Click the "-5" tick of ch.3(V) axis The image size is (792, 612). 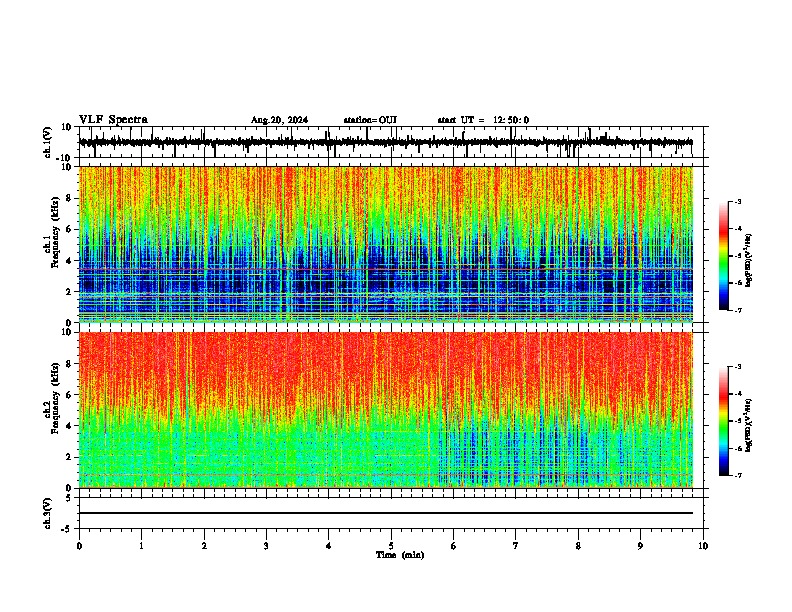[x=67, y=529]
